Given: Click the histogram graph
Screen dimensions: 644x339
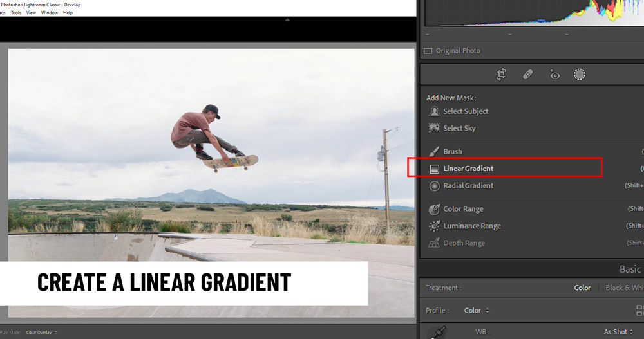Looking at the screenshot, I should pyautogui.click(x=534, y=13).
